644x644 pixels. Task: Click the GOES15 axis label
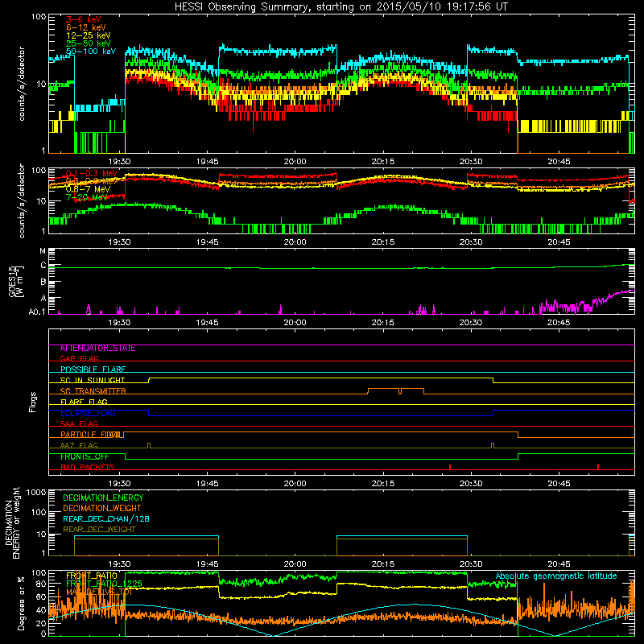click(15, 281)
